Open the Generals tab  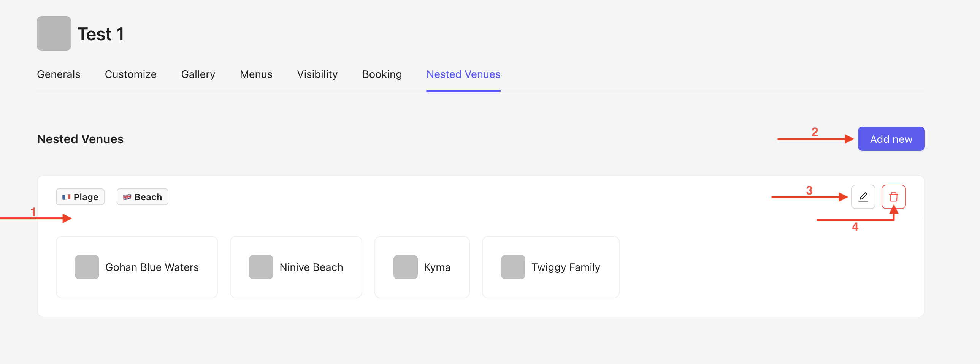click(59, 74)
